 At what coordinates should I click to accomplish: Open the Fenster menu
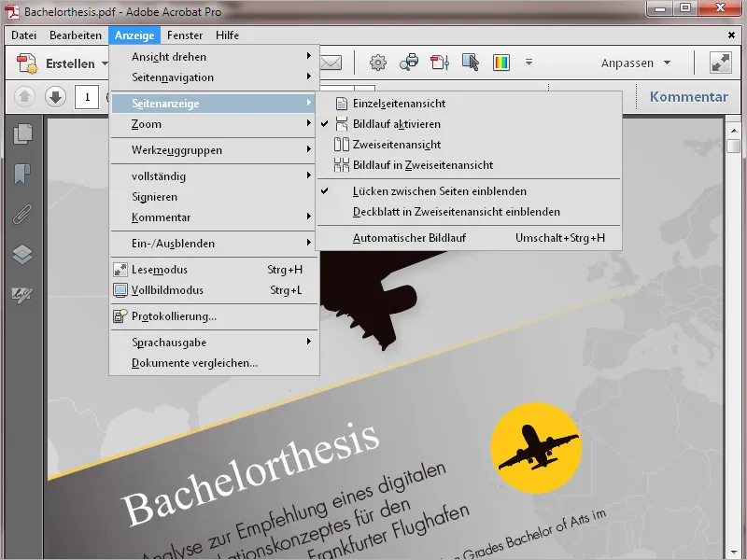185,35
